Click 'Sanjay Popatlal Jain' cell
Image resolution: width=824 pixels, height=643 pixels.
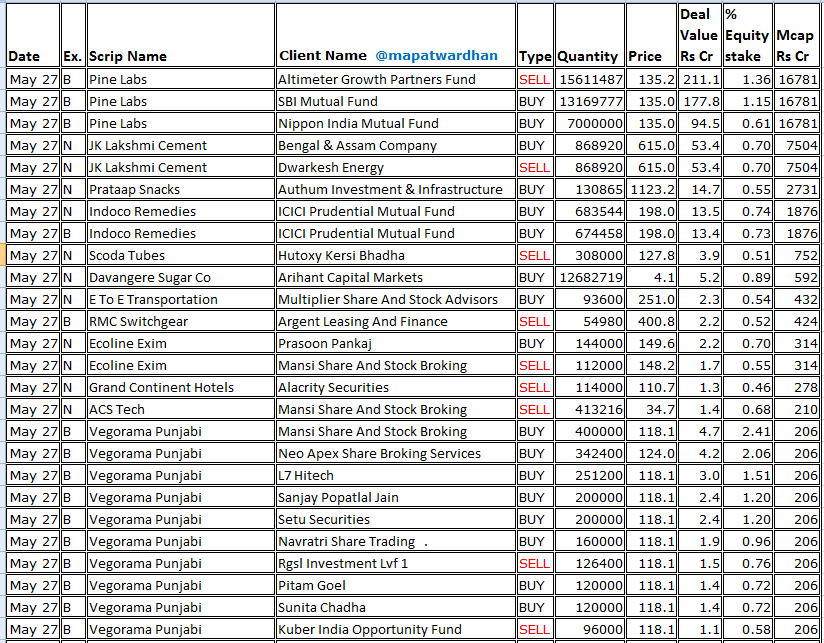pyautogui.click(x=396, y=497)
